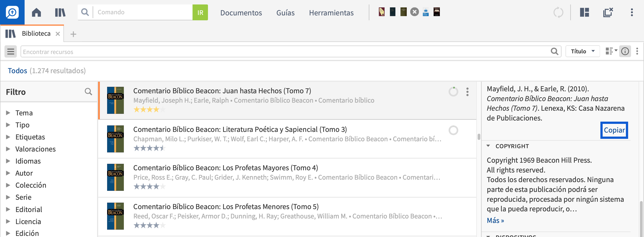Expand the Autor filter

(x=8, y=173)
